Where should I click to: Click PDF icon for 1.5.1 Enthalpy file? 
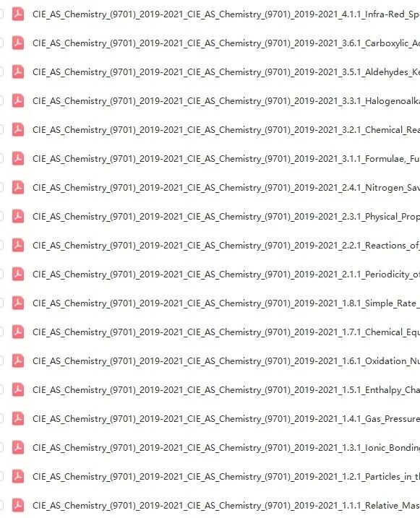[18, 389]
